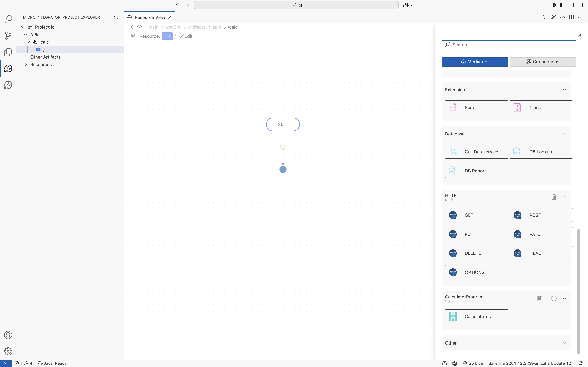
Task: Refresh the project explorer
Action: (116, 17)
